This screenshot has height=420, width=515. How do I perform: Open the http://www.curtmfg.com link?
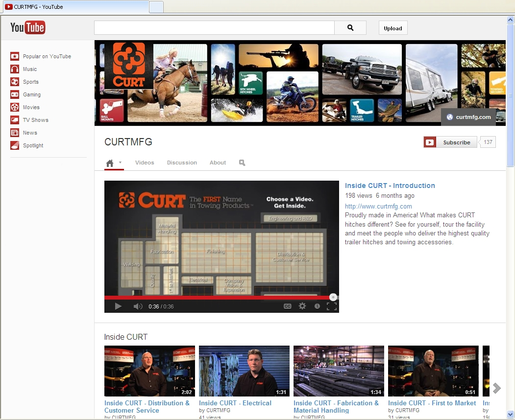pyautogui.click(x=378, y=206)
